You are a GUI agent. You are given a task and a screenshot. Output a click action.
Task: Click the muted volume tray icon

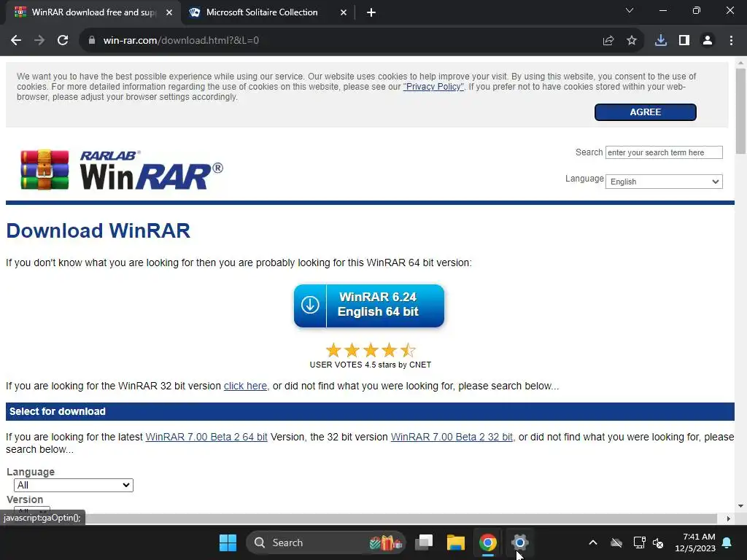coord(658,542)
